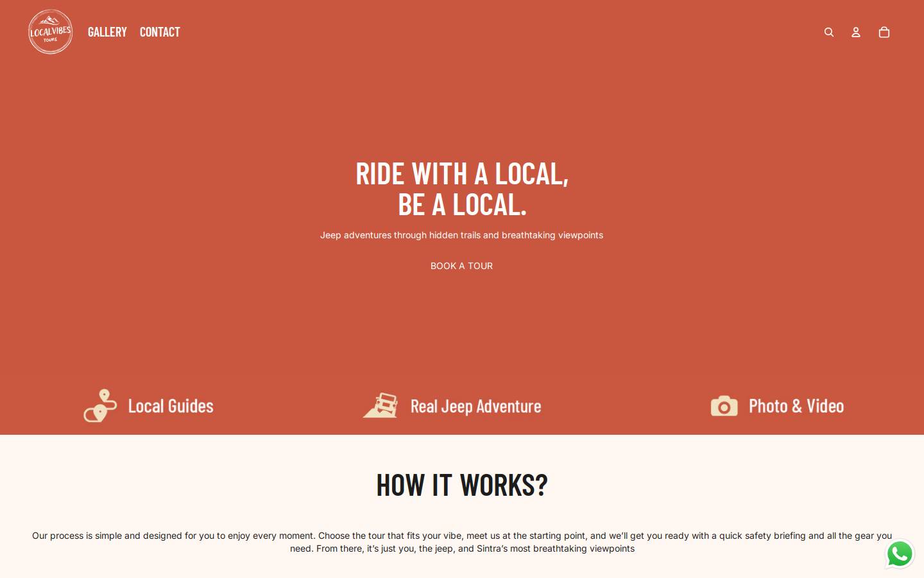Screen dimensions: 924x578
Task: Click the LocalVibes Tours logo
Action: pos(51,31)
